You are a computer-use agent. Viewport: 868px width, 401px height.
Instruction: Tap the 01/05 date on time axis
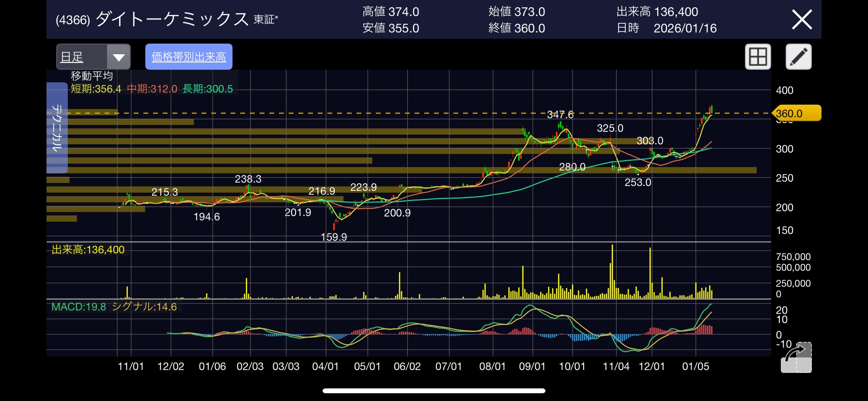tap(696, 367)
